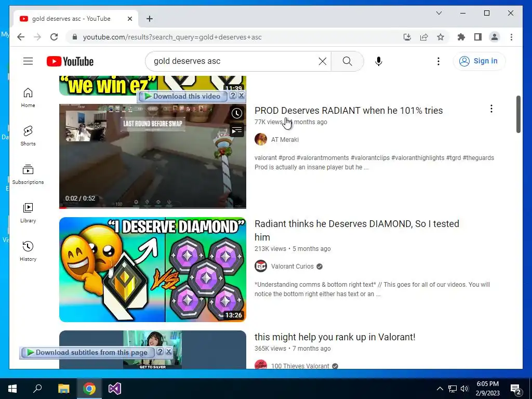
Task: Open a new Chrome tab
Action: [150, 19]
